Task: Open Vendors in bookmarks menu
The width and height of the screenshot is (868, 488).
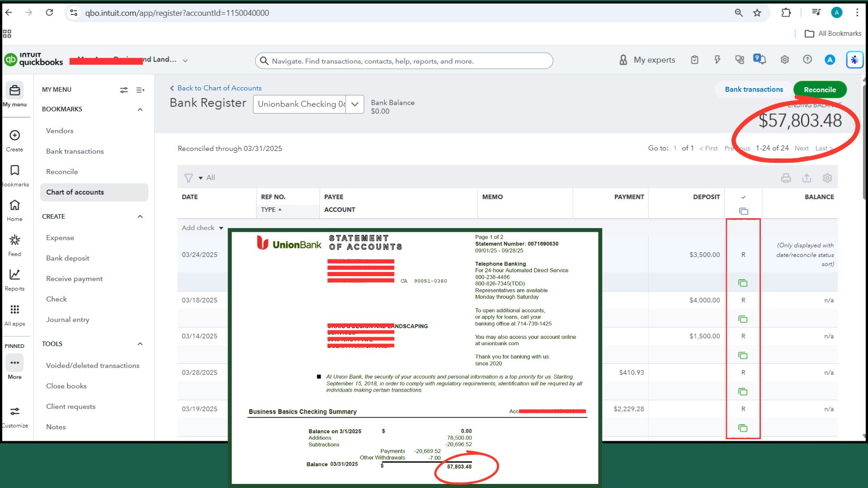Action: pyautogui.click(x=60, y=131)
